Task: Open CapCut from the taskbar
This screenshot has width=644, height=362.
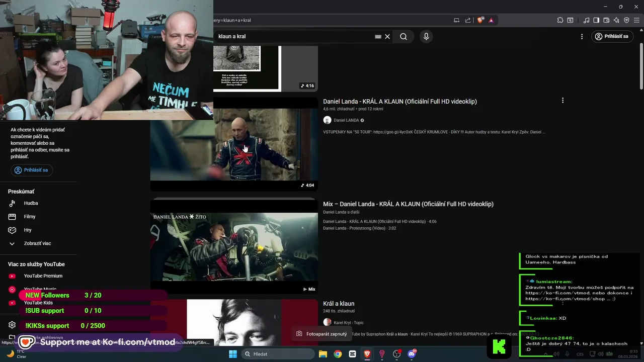Action: click(x=353, y=354)
